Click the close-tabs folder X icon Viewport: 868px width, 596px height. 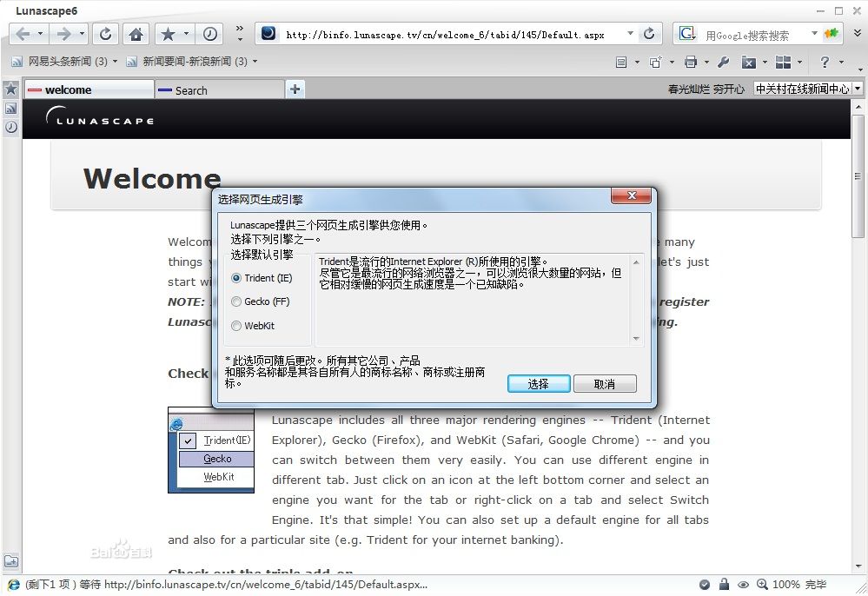(748, 62)
